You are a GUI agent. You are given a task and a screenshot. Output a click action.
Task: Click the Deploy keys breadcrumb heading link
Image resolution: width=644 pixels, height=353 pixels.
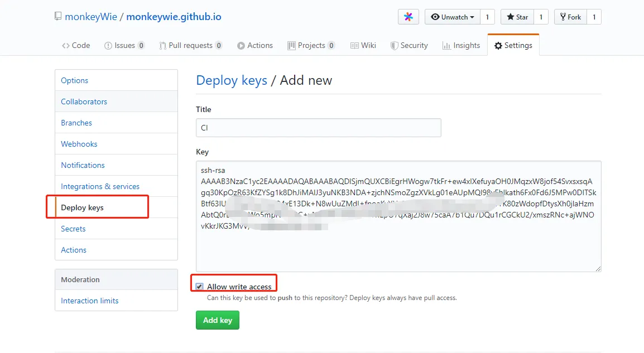[232, 80]
